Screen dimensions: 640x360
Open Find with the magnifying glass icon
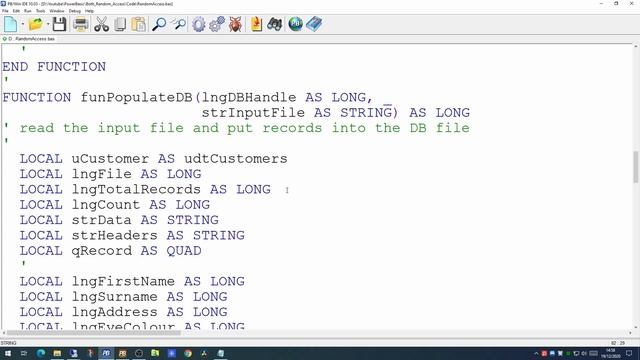click(159, 24)
